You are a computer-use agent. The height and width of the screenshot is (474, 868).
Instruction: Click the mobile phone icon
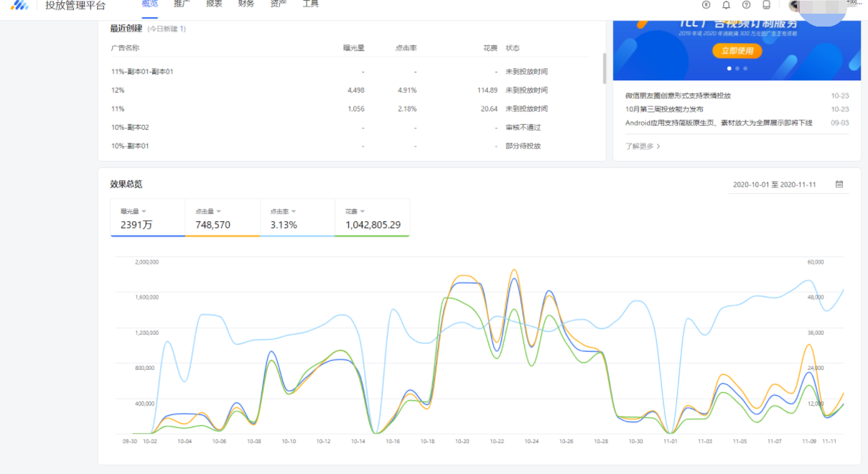(x=766, y=5)
